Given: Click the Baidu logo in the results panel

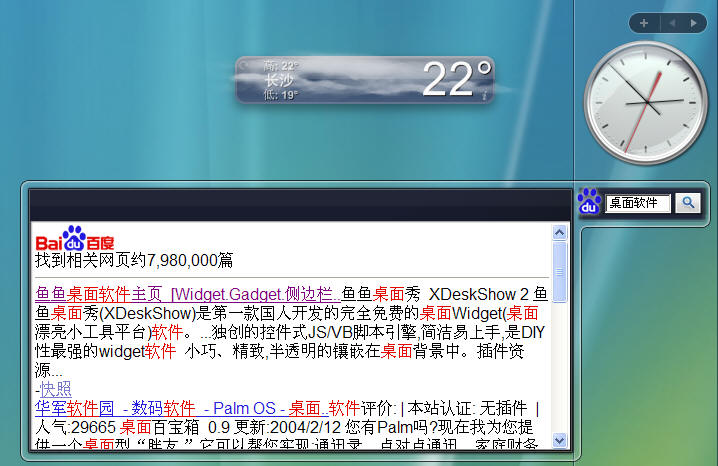Looking at the screenshot, I should [x=75, y=240].
